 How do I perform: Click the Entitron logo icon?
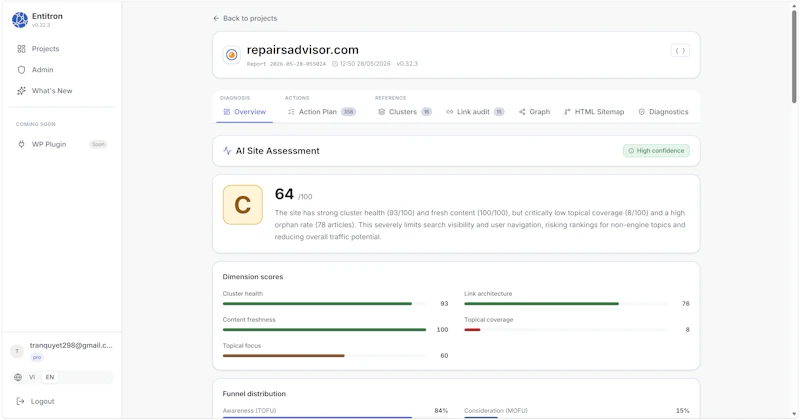tap(20, 20)
